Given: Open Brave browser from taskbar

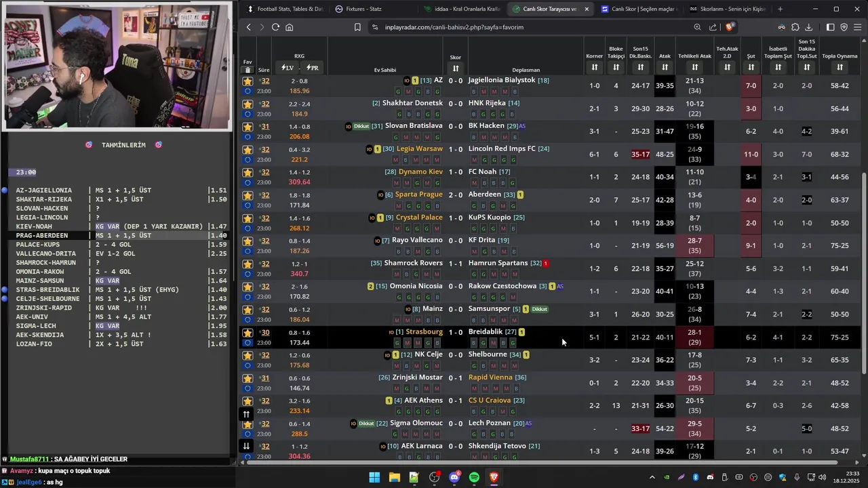Looking at the screenshot, I should click(x=494, y=477).
